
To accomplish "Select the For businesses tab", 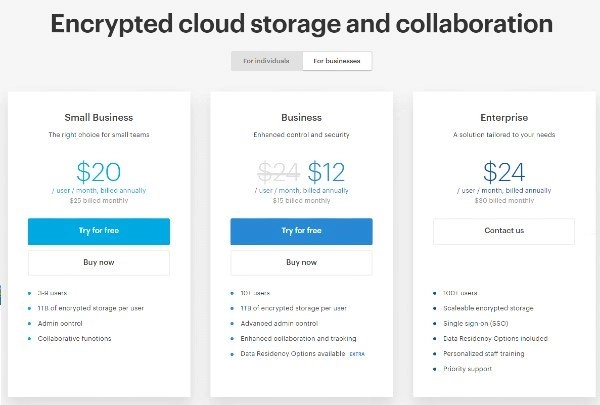I will 337,61.
